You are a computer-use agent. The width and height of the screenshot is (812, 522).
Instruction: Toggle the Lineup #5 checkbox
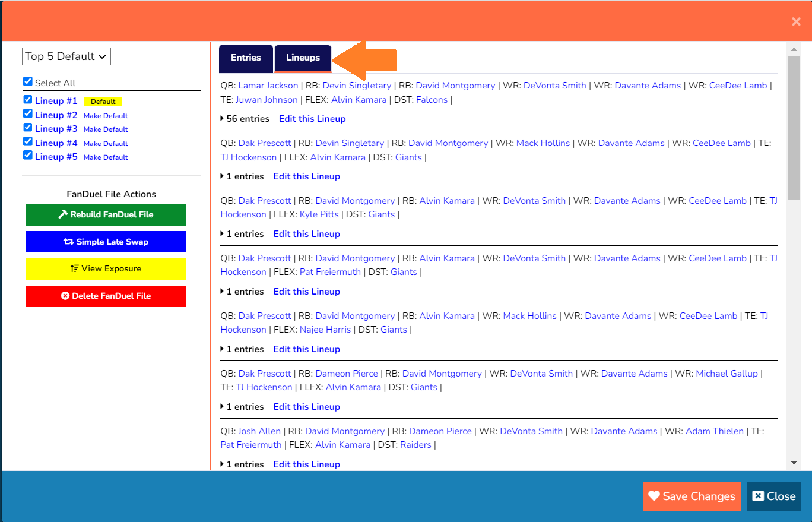click(27, 156)
